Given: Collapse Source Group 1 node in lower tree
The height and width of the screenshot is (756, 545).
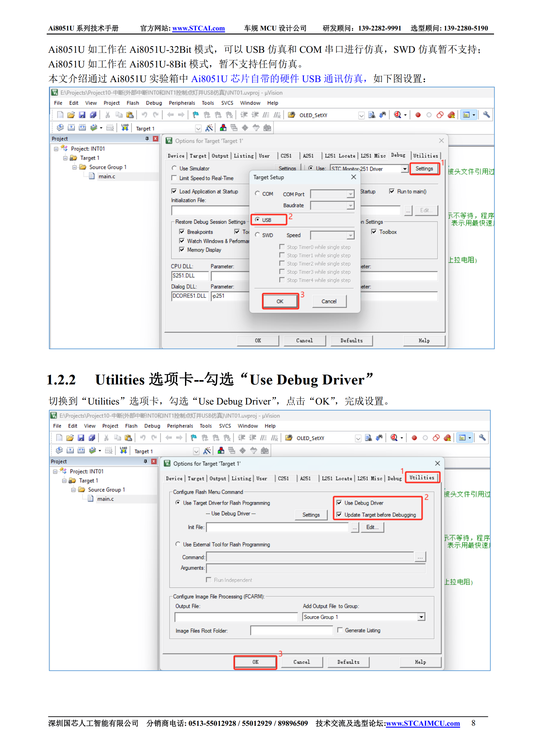Looking at the screenshot, I should (73, 490).
